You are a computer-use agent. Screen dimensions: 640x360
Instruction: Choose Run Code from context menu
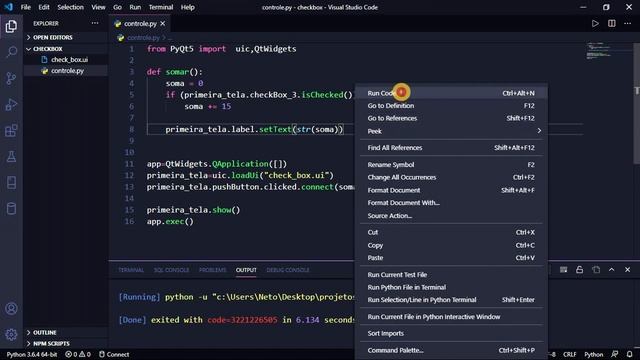(x=451, y=93)
